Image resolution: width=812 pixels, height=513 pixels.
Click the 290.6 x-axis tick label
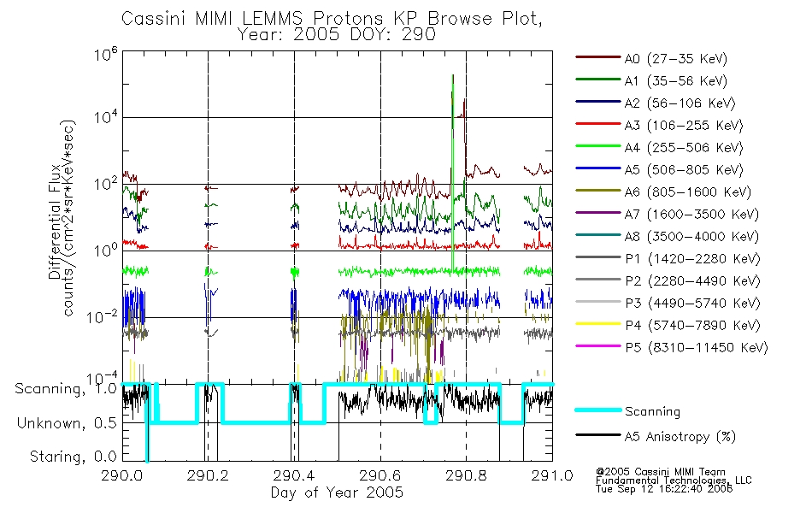pyautogui.click(x=380, y=475)
